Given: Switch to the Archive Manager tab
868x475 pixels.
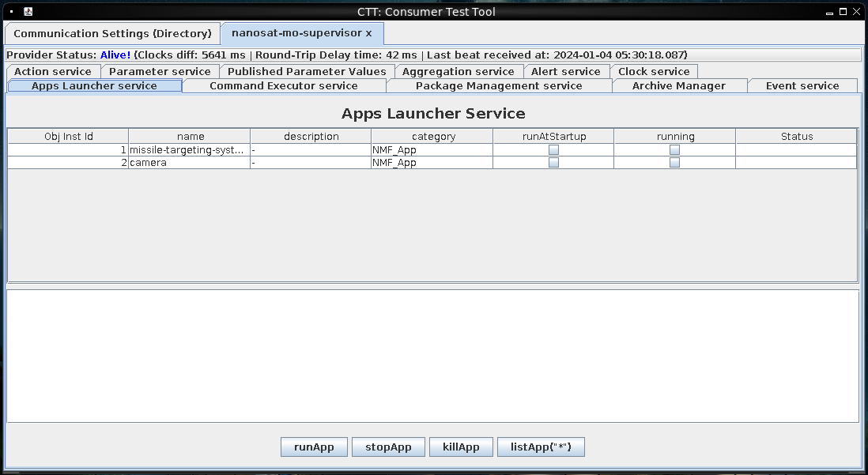Looking at the screenshot, I should click(x=678, y=85).
